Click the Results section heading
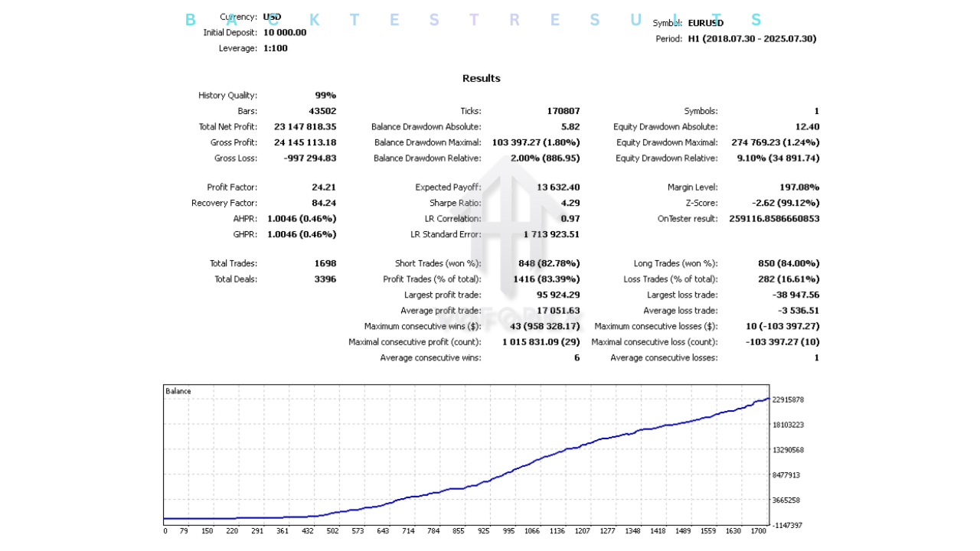 click(481, 78)
